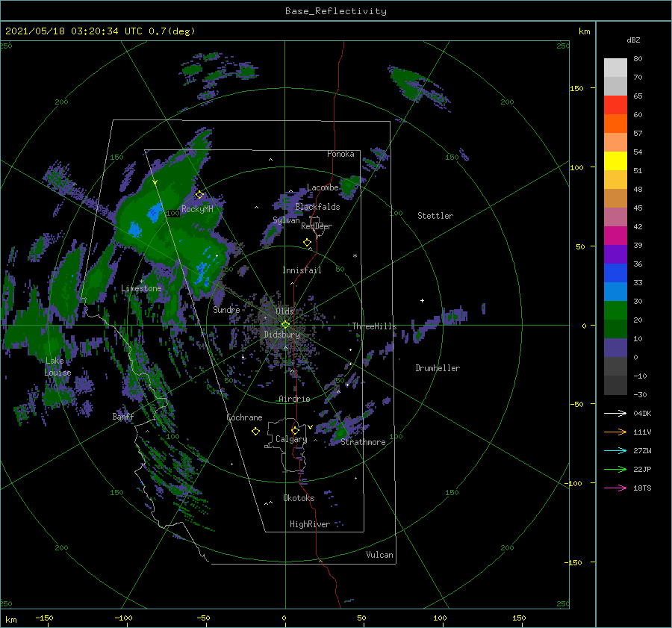Click the HighRiver label
The width and height of the screenshot is (672, 628).
pos(310,524)
